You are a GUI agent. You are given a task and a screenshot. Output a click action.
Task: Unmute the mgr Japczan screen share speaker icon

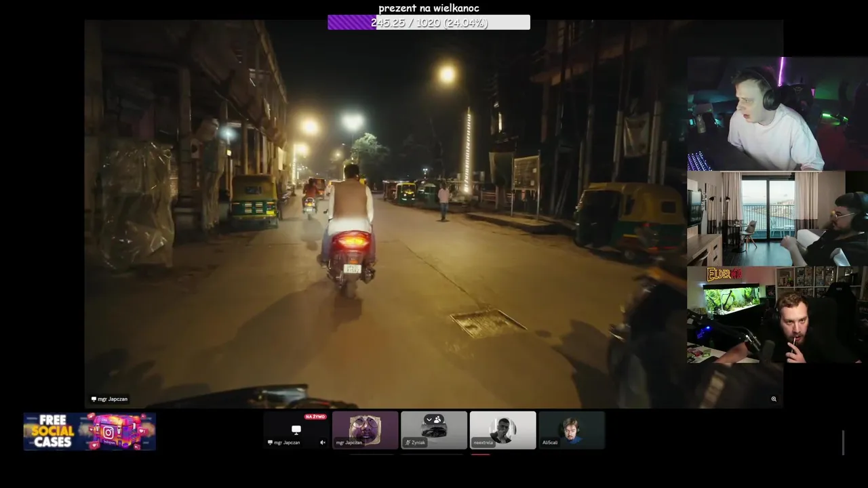323,443
